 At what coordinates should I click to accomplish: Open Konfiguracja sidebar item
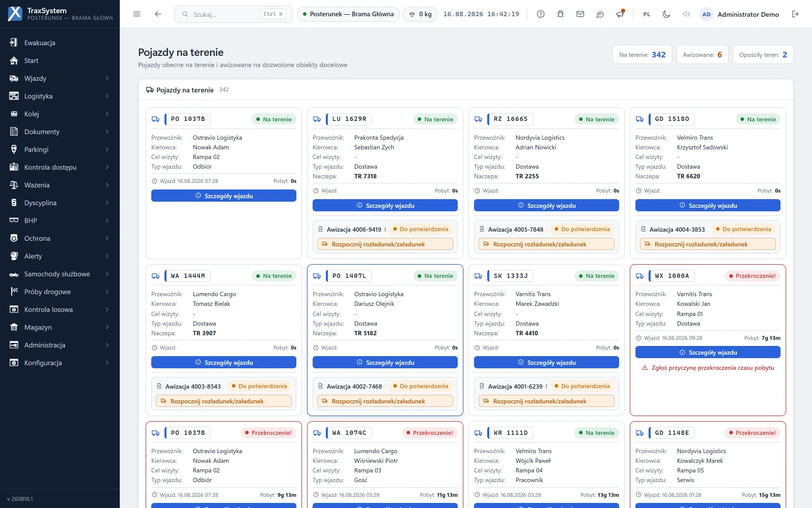click(60, 363)
